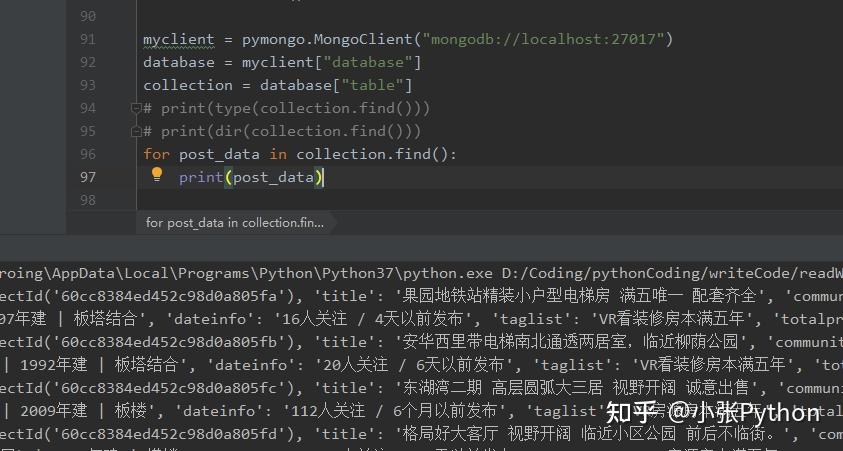Viewport: 843px width, 451px height.
Task: Click ObjectId '60cc8384ed452c98d0a805fb' in output
Action: pyautogui.click(x=169, y=342)
